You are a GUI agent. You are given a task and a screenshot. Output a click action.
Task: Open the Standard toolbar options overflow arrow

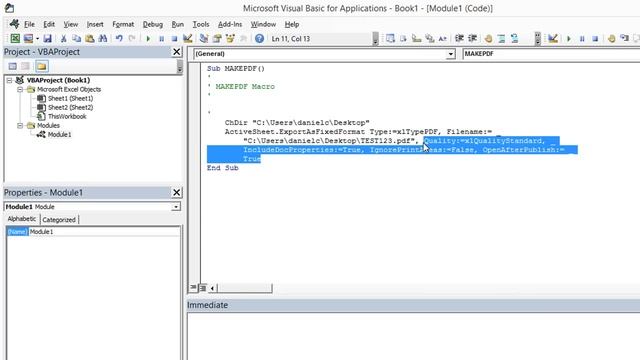[x=375, y=39]
